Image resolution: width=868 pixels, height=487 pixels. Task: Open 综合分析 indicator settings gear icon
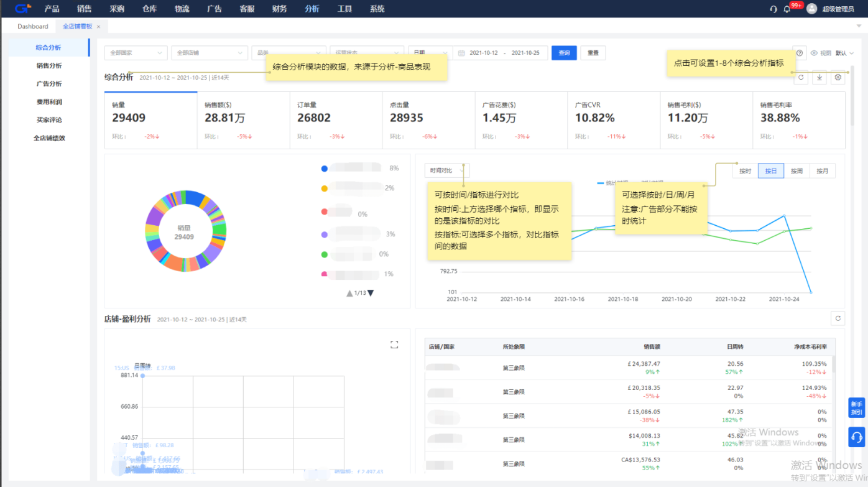tap(838, 78)
